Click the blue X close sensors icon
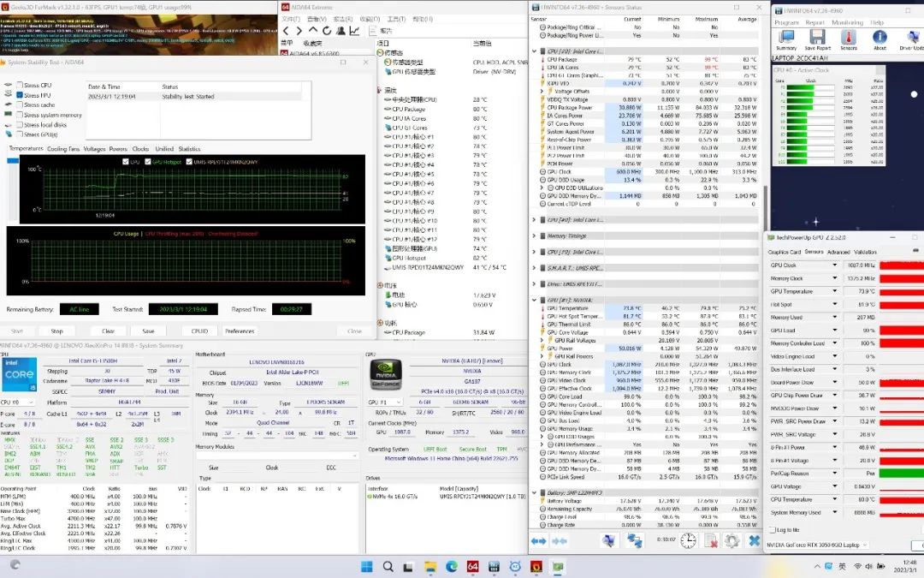This screenshot has width=924, height=578. (x=754, y=541)
